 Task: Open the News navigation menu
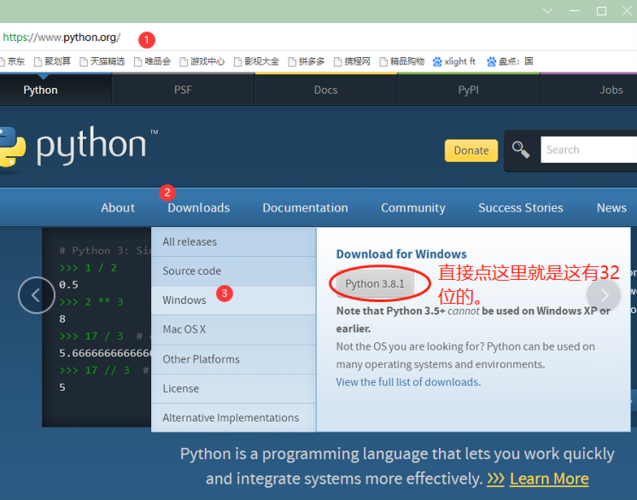pos(611,208)
